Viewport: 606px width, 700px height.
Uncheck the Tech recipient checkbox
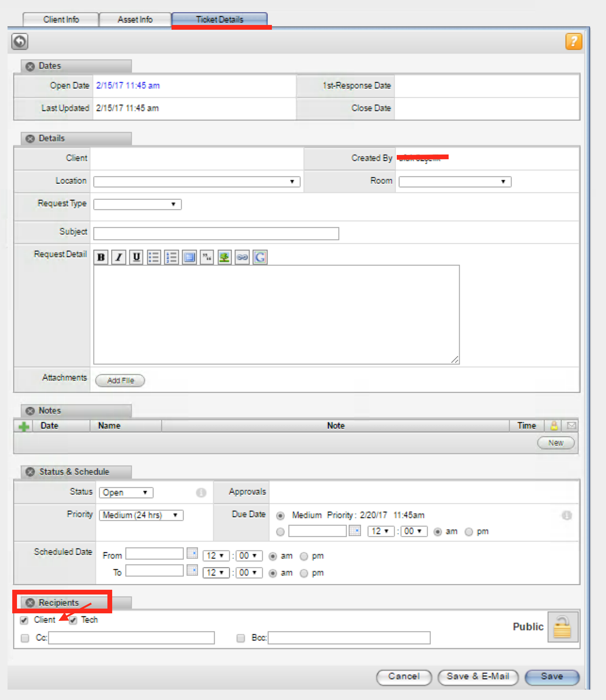(x=73, y=620)
